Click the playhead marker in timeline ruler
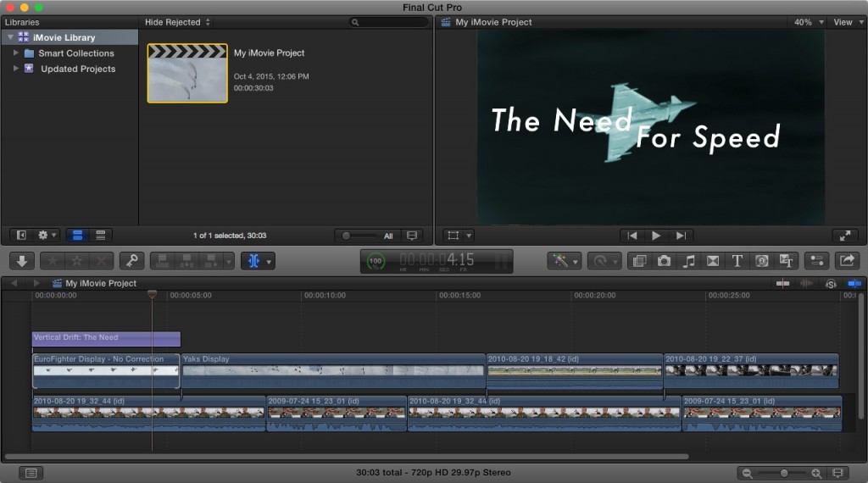 coord(153,295)
